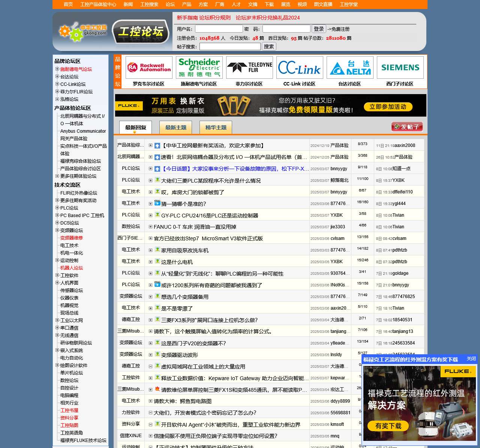Click the picture icon beside 家用自吸泵改洗车机

(x=157, y=250)
